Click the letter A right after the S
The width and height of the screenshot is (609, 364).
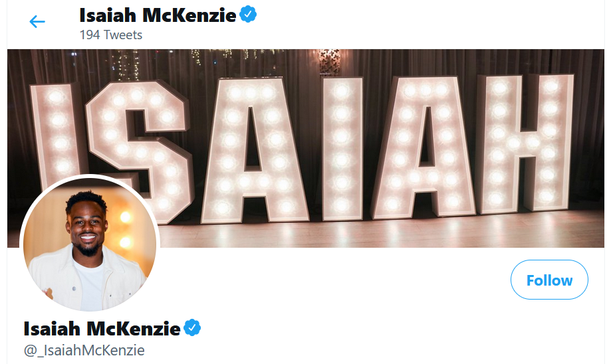point(252,151)
